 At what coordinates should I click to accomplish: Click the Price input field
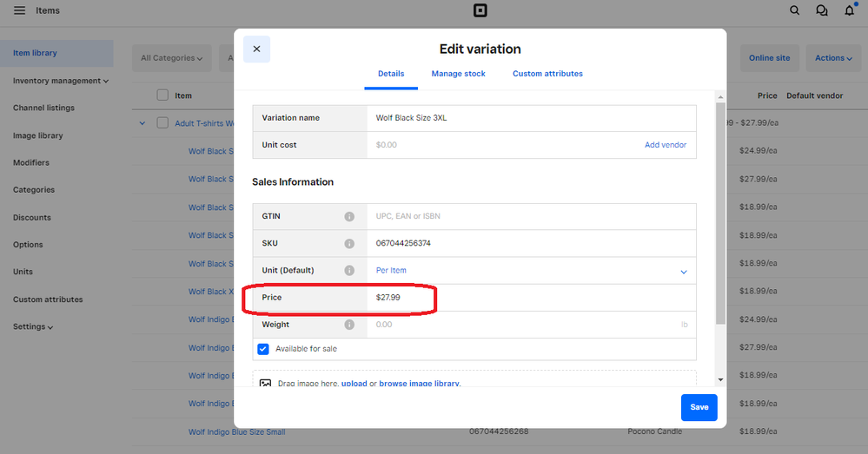click(x=530, y=298)
